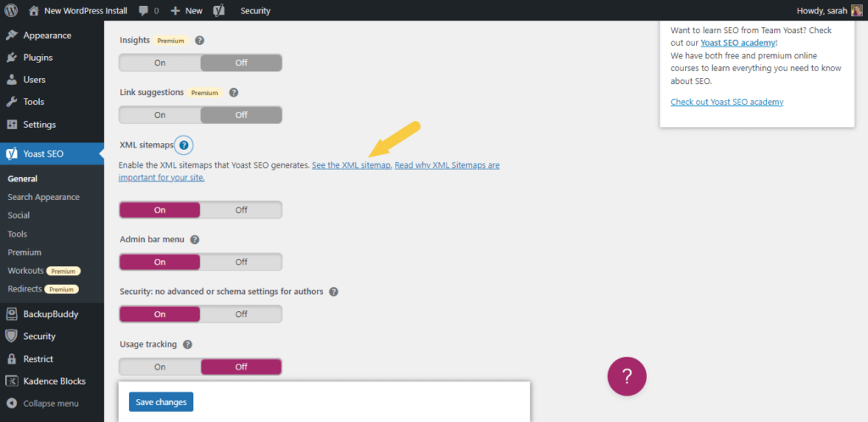Viewport: 868px width, 422px height.
Task: Open the comments bubble icon in admin bar
Action: pos(144,10)
